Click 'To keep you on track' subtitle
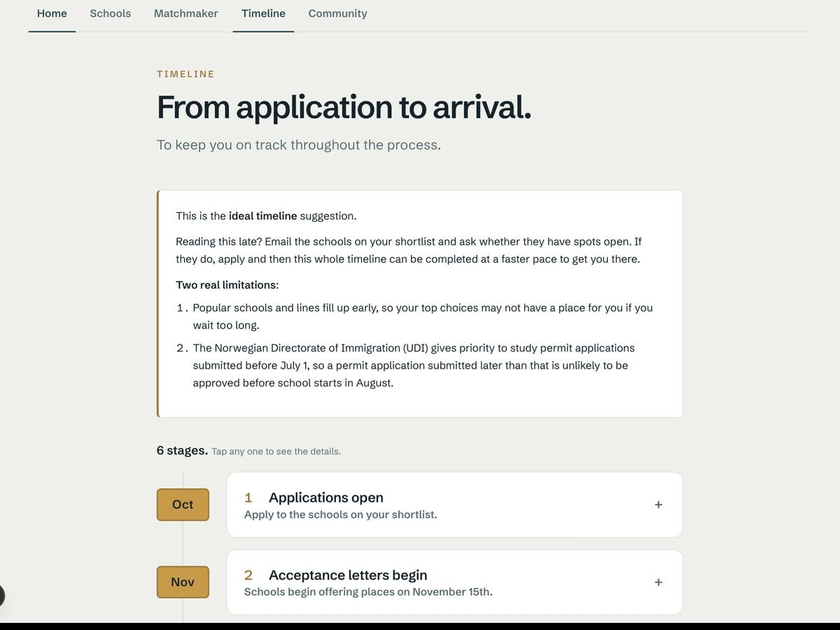The width and height of the screenshot is (840, 630). click(299, 145)
